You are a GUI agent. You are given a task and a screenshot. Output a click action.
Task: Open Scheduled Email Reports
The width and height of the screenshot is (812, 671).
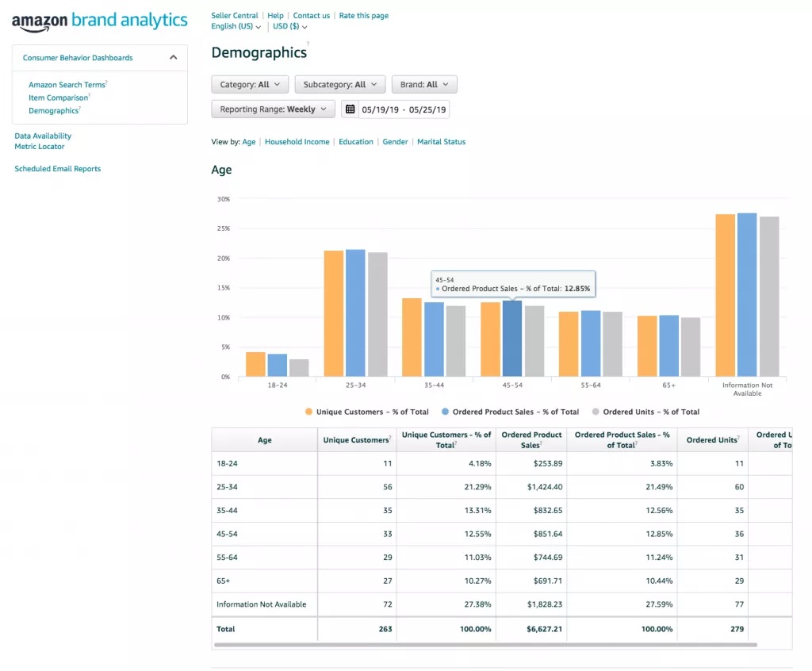point(58,169)
